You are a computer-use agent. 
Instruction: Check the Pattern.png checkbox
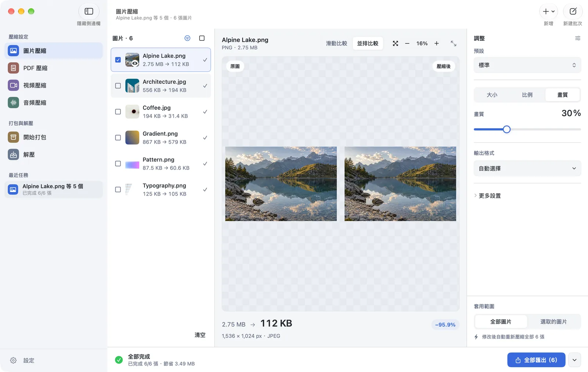118,164
